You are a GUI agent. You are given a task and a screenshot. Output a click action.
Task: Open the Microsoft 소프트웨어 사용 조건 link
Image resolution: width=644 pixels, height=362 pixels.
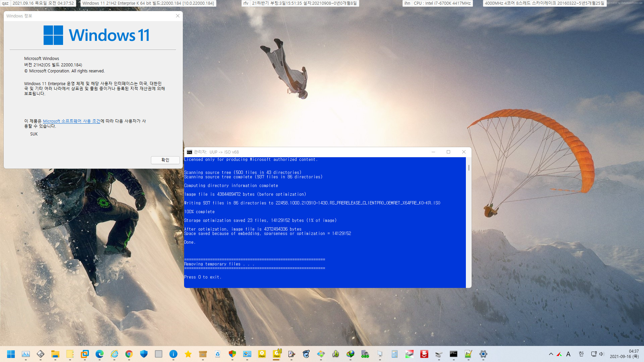click(x=71, y=121)
